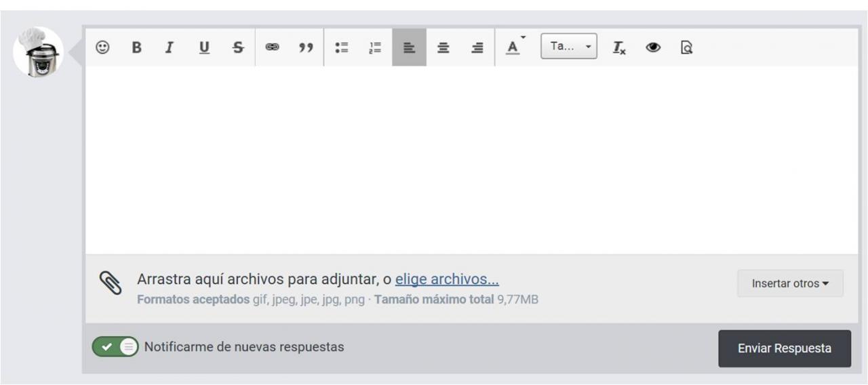
Task: Open the text color picker
Action: [x=515, y=47]
